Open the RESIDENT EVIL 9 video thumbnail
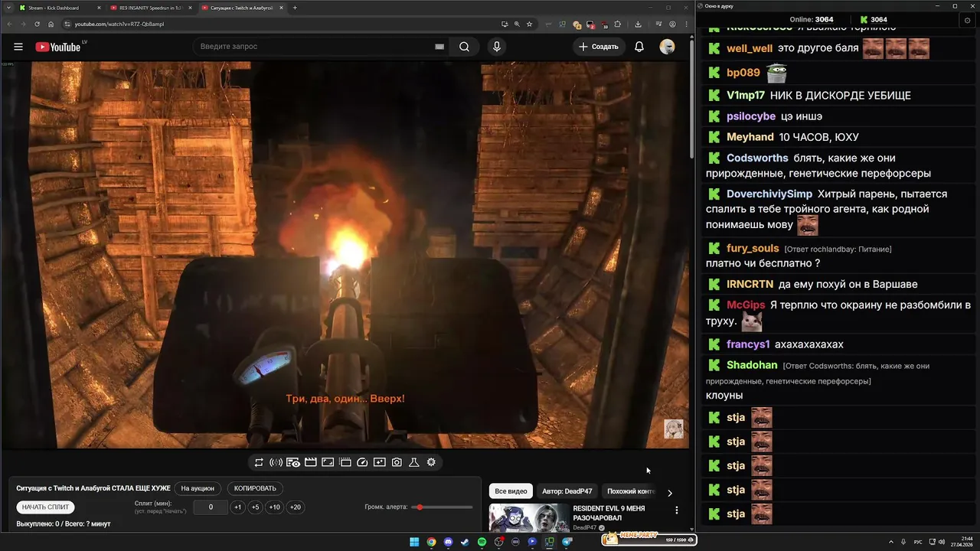Screen dimensions: 980x551 (x=528, y=517)
